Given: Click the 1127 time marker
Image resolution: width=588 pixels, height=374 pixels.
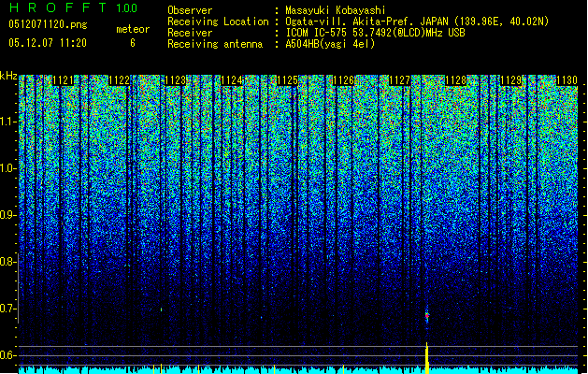Looking at the screenshot, I should [399, 80].
